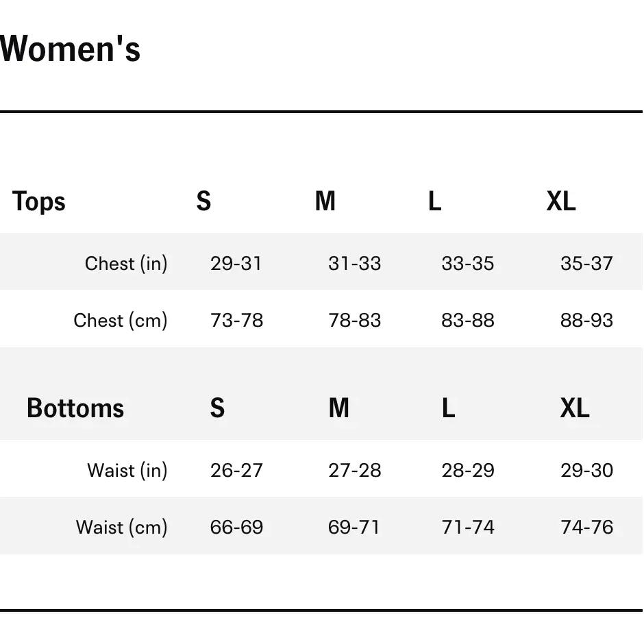Viewport: 644px width, 644px height.
Task: Click the Waist (in) row label
Action: [x=127, y=470]
